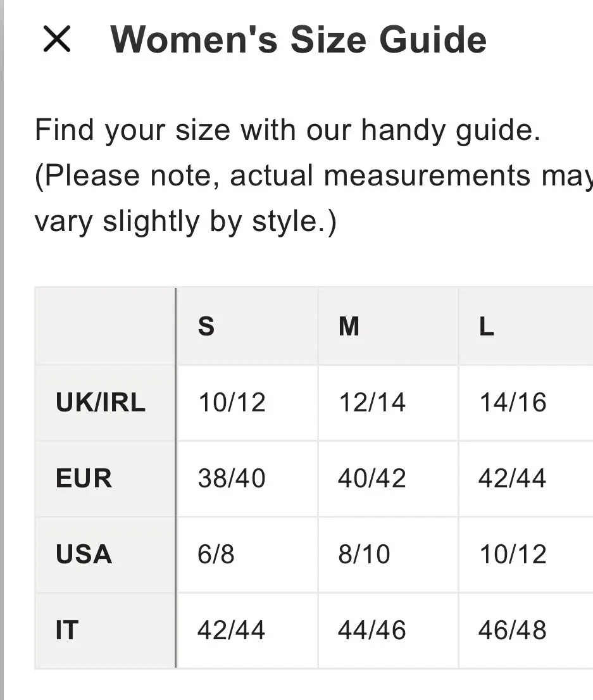593x700 pixels.
Task: Select EUR size 38/40 cell
Action: tap(232, 478)
